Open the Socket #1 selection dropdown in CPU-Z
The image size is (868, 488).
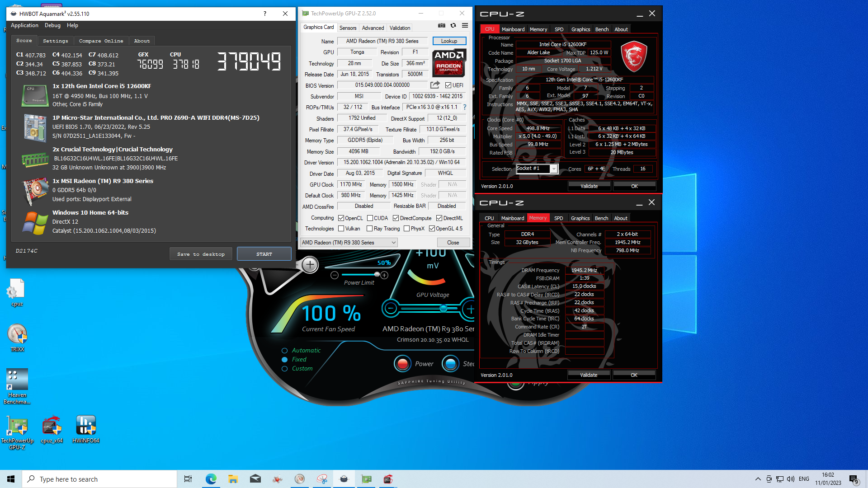[x=537, y=169]
